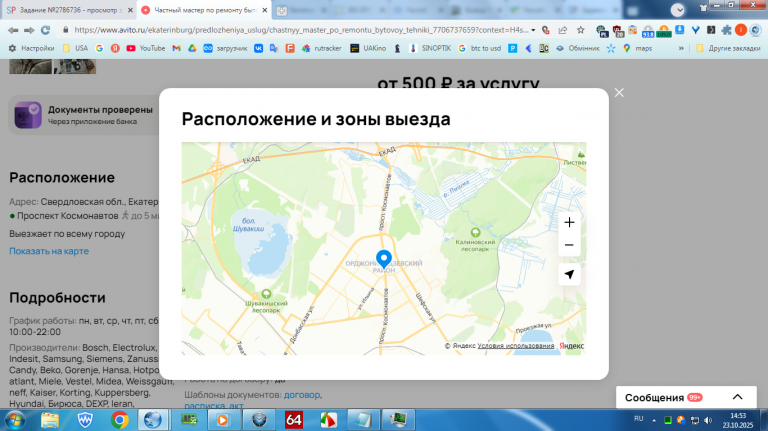
Task: Close the 'Задание №2786736' tab
Action: coord(130,10)
